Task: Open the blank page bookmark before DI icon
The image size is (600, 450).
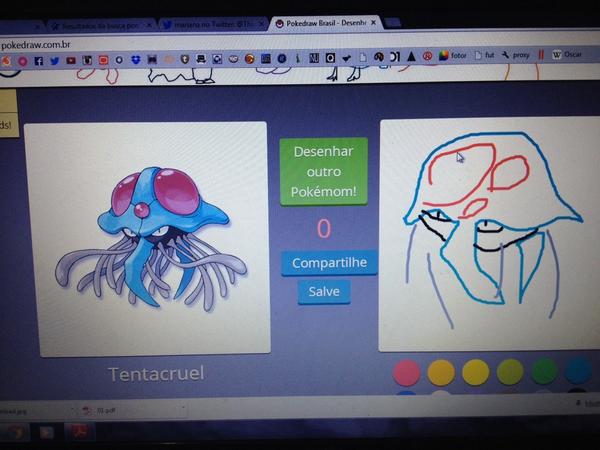Action: [x=363, y=57]
